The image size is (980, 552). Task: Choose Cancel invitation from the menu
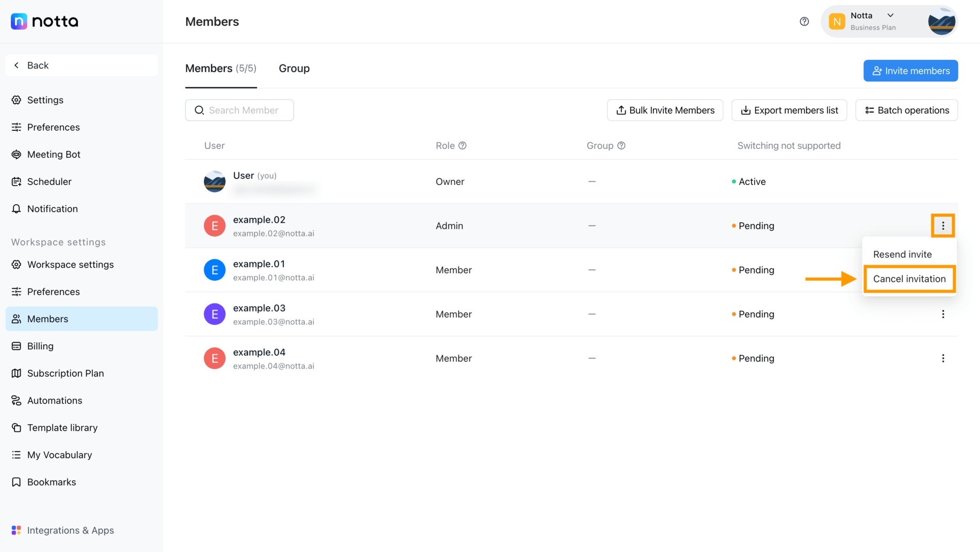909,279
